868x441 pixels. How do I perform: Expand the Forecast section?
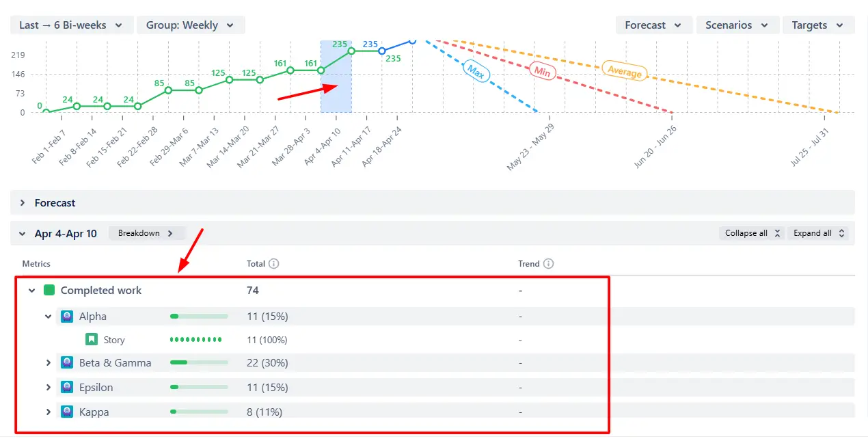[23, 203]
